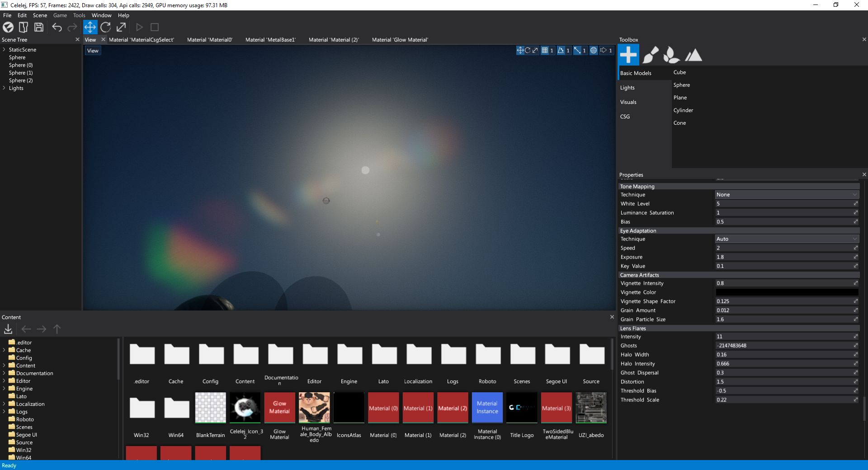Choose Cylinder from Basic Models list
The image size is (868, 470).
click(683, 110)
